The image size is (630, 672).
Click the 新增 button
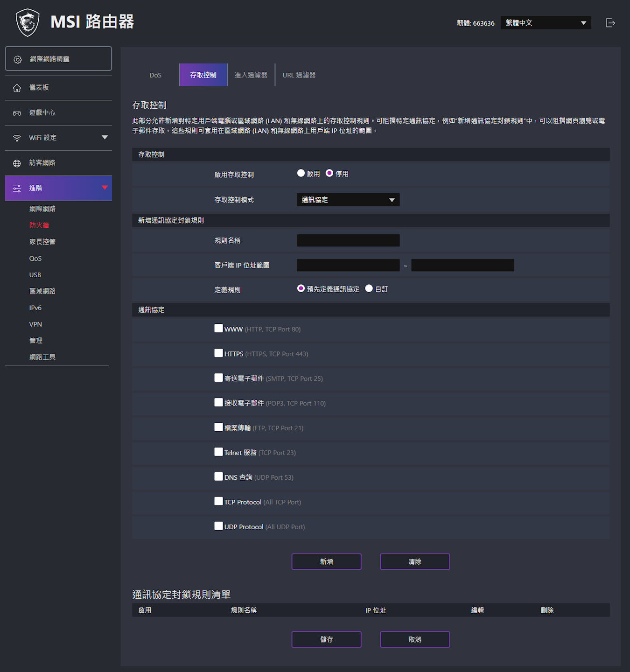click(x=327, y=562)
